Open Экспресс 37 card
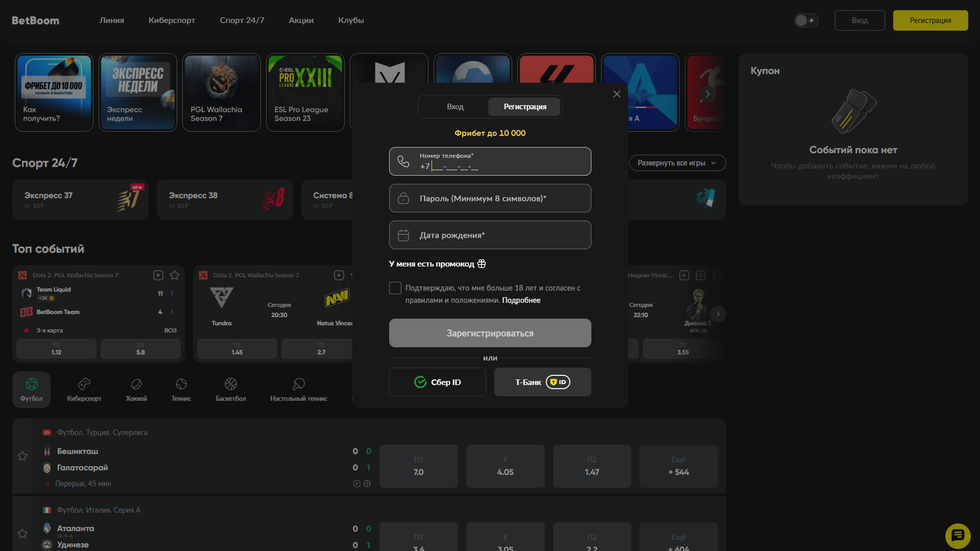 coord(80,200)
